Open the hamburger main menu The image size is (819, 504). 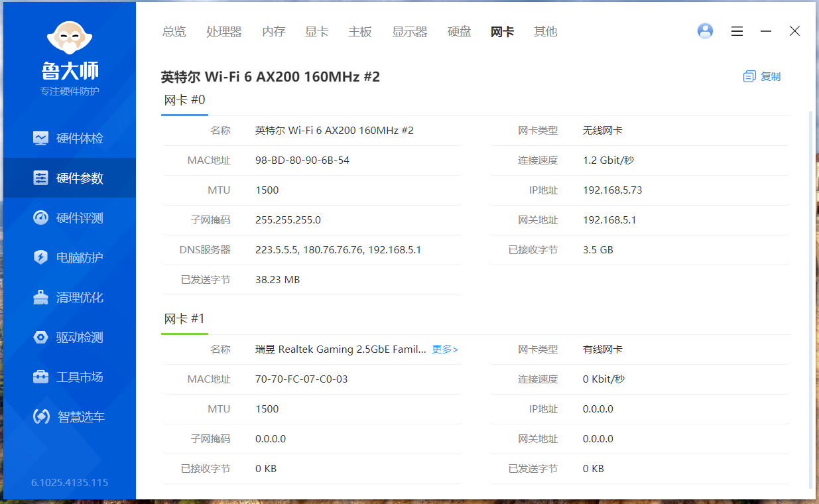pos(737,31)
